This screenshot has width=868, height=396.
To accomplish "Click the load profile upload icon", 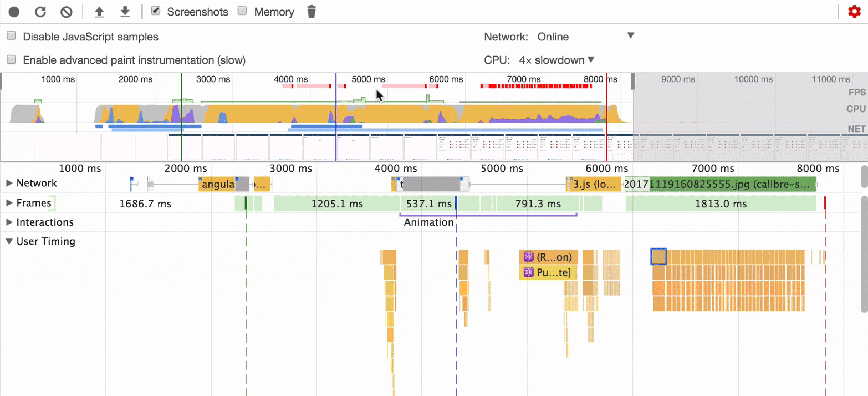I will [99, 11].
